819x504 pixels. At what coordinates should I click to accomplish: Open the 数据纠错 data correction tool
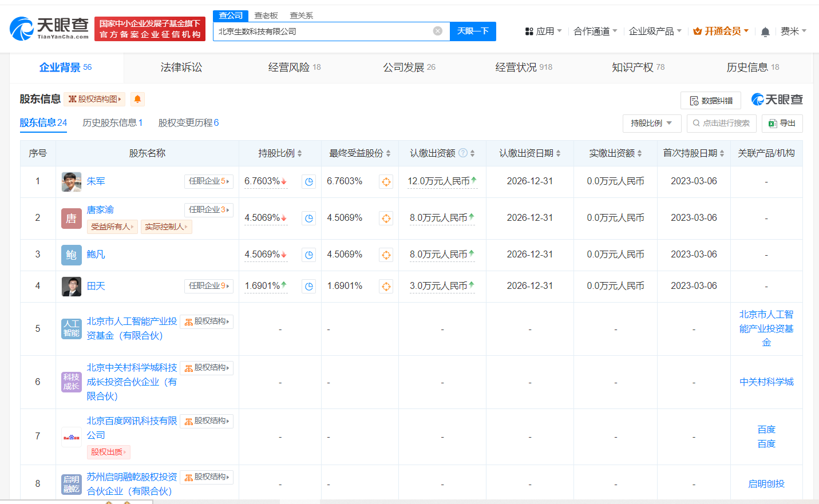click(710, 100)
